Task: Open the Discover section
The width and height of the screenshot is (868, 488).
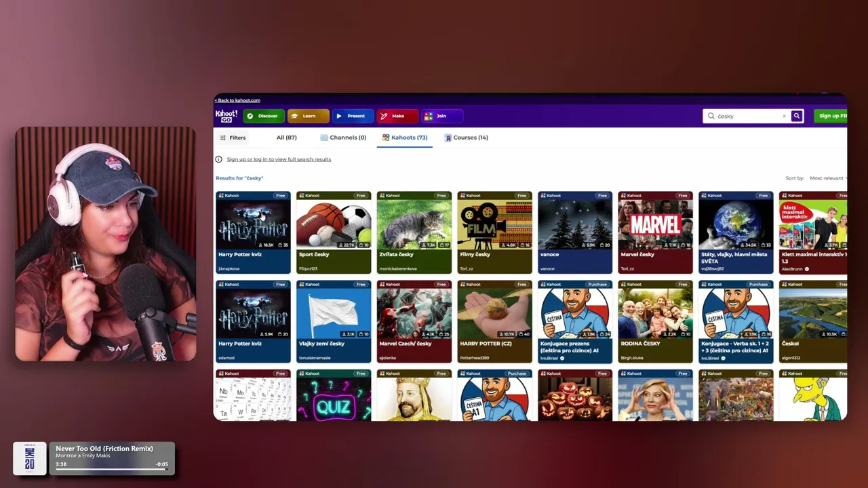Action: pyautogui.click(x=263, y=116)
